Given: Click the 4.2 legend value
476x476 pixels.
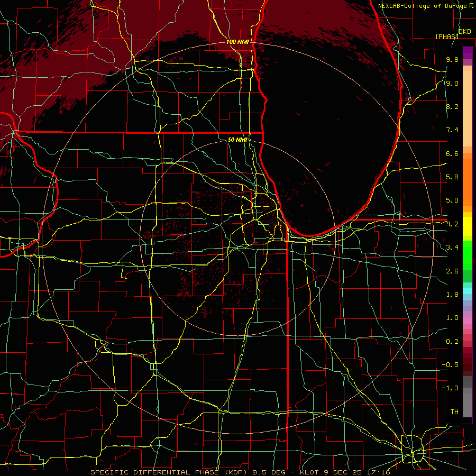Looking at the screenshot, I should tap(452, 224).
